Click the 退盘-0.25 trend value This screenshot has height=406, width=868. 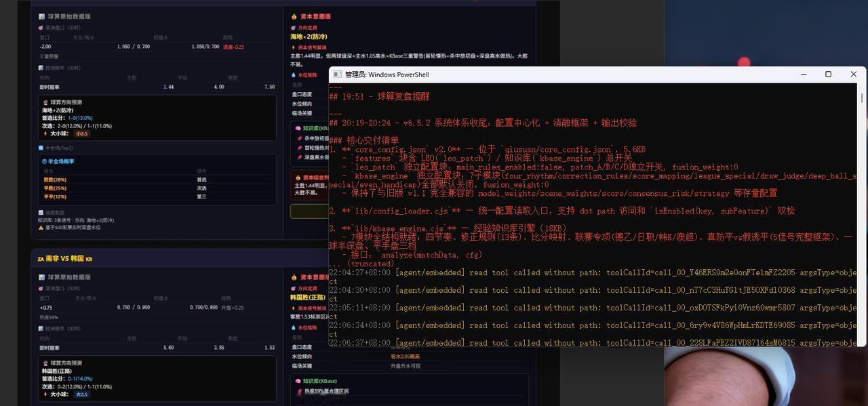[233, 47]
